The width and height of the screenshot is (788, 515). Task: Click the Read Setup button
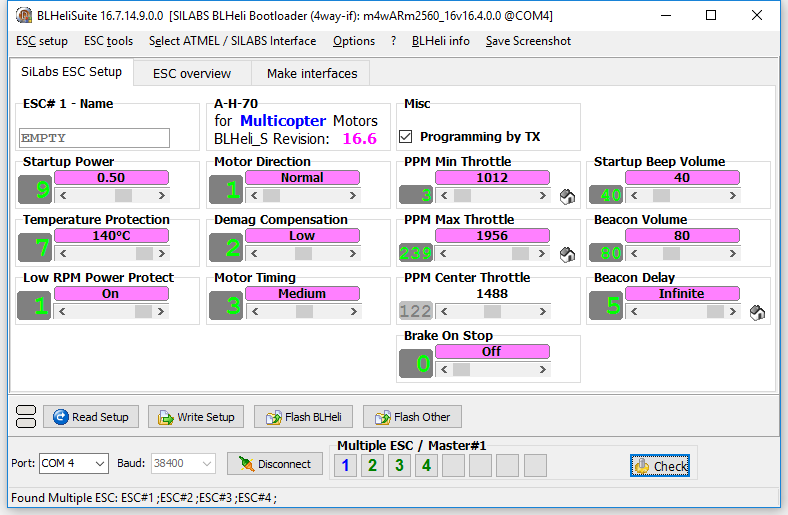89,417
